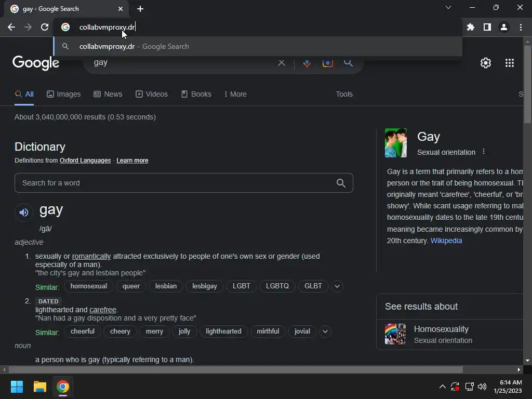Show hidden system tray icons chevron
The width and height of the screenshot is (532, 399).
pos(443,387)
